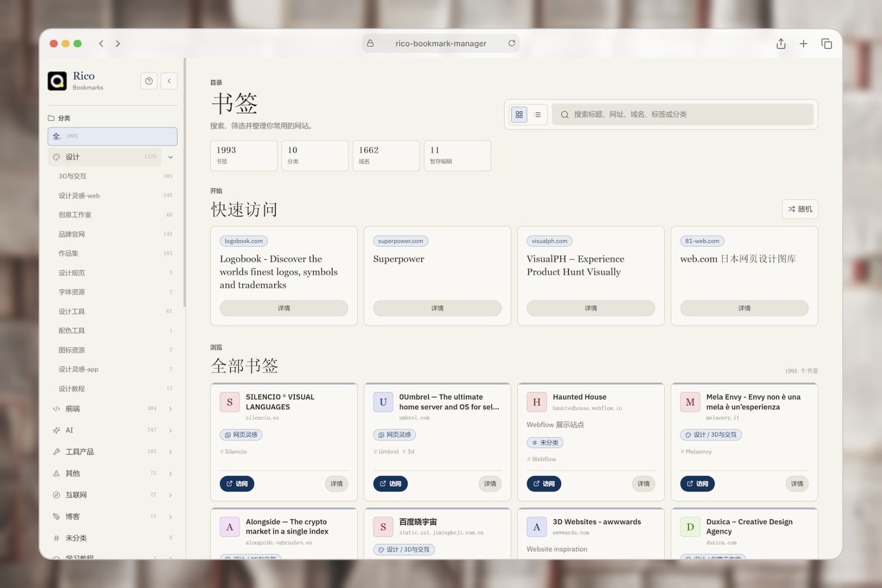882x588 pixels.
Task: Click the H avatar of Haunted House card
Action: 537,402
